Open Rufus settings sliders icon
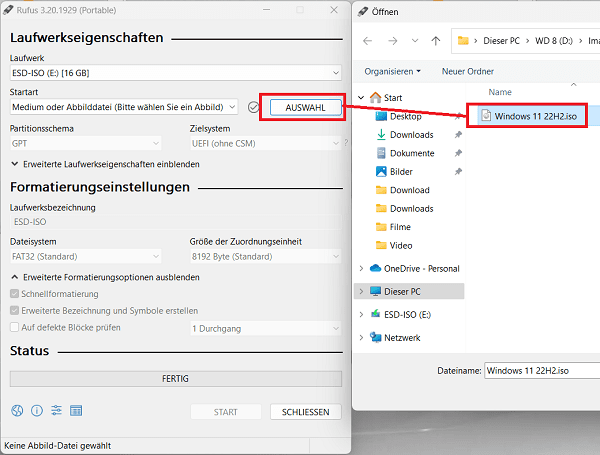Screen dimensions: 600x455 click(x=56, y=411)
